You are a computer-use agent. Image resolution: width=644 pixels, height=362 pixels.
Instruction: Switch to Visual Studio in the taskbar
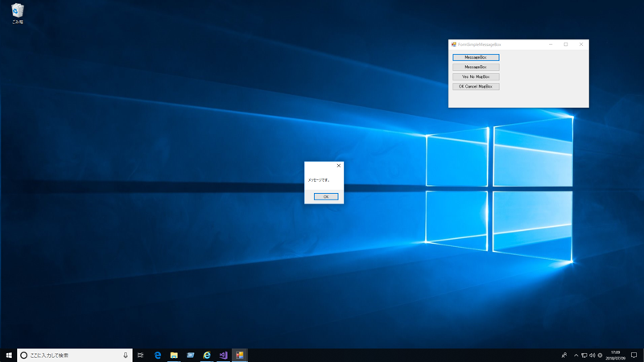coord(223,355)
